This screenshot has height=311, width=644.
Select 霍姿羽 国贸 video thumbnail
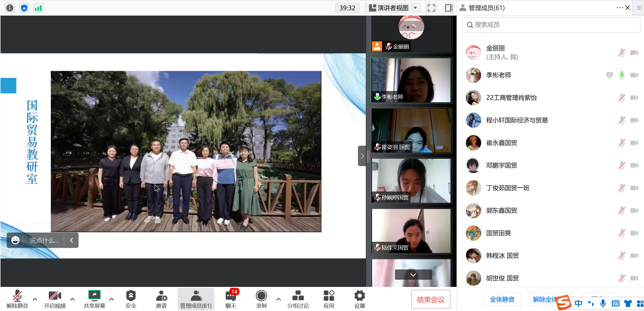[x=411, y=131]
